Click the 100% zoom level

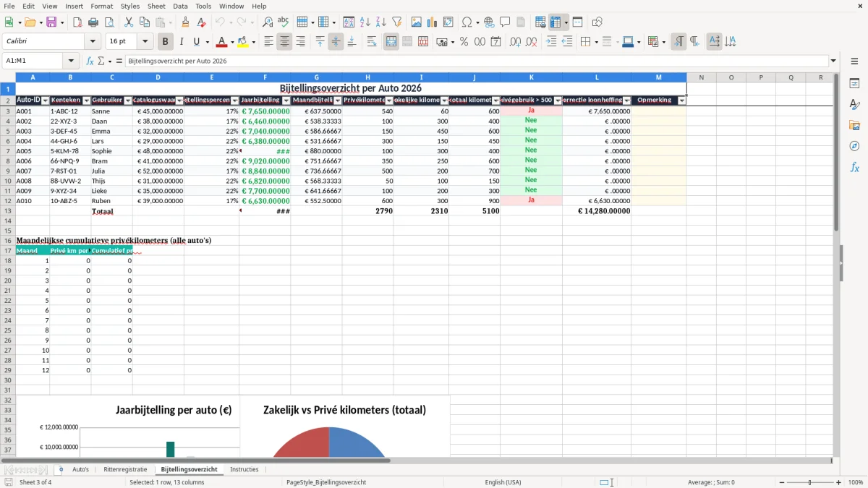[855, 482]
